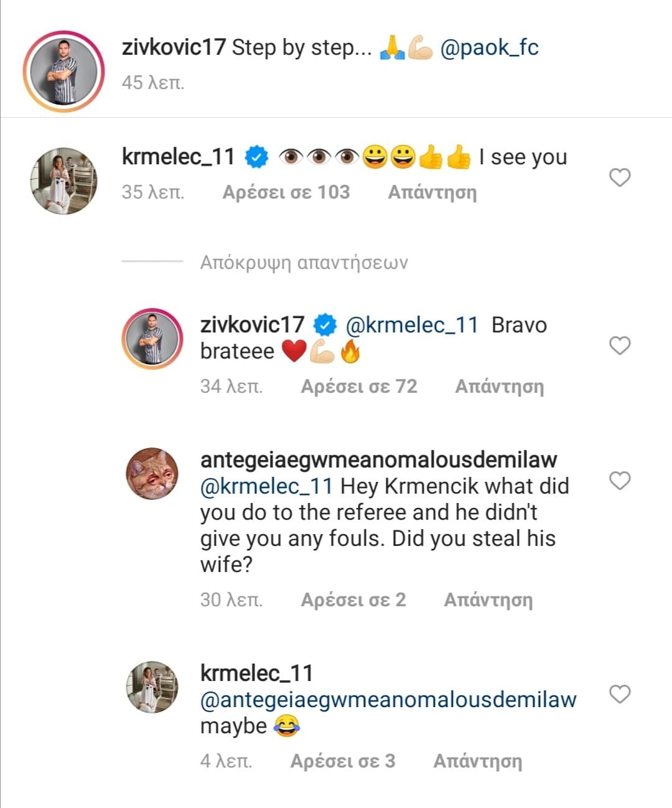672x808 pixels.
Task: Tap krmelec_11's avatar beside "maybe" reply
Action: [152, 687]
